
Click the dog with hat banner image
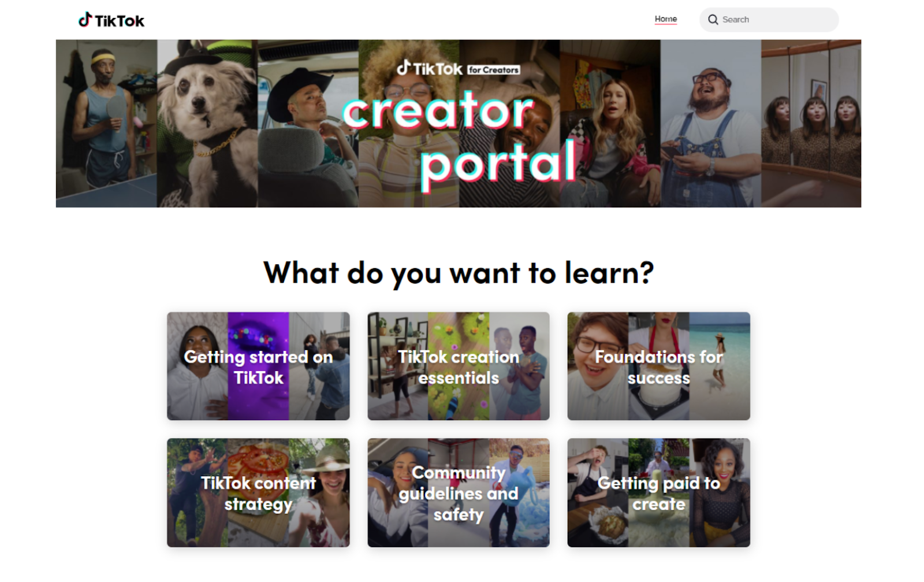click(x=207, y=124)
